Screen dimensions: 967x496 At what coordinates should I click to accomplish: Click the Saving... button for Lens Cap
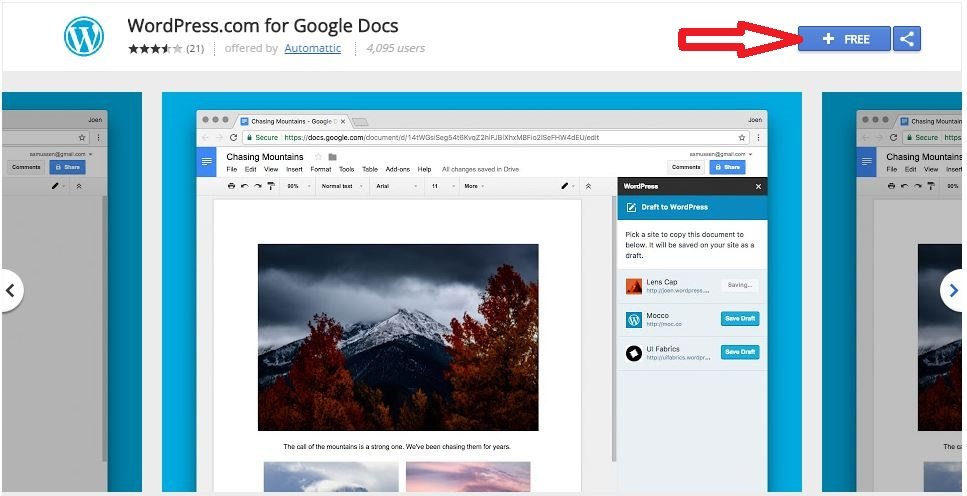coord(739,285)
